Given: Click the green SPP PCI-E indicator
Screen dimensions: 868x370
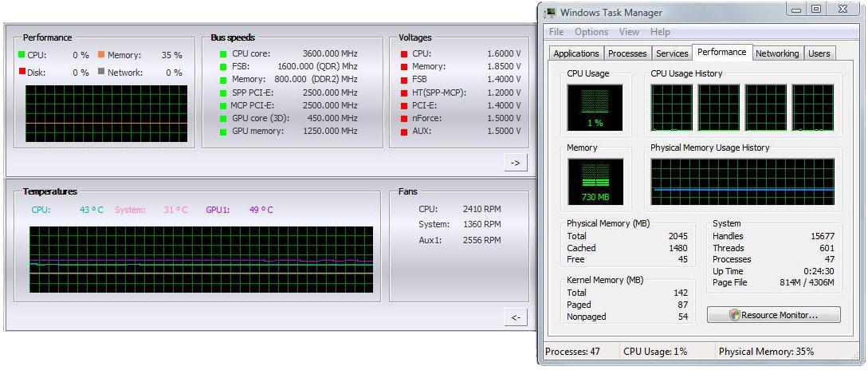Looking at the screenshot, I should pos(222,93).
